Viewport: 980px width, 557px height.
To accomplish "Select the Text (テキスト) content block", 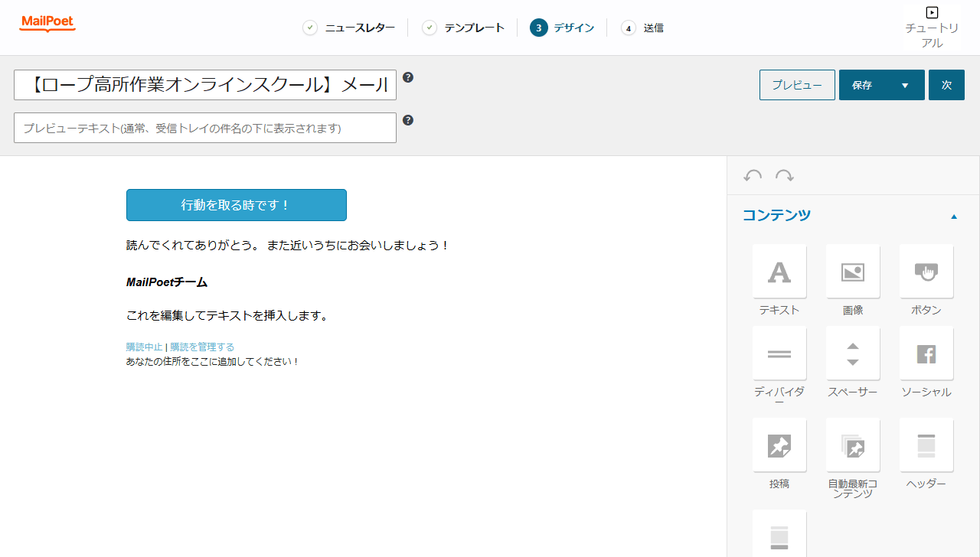I will 779,272.
